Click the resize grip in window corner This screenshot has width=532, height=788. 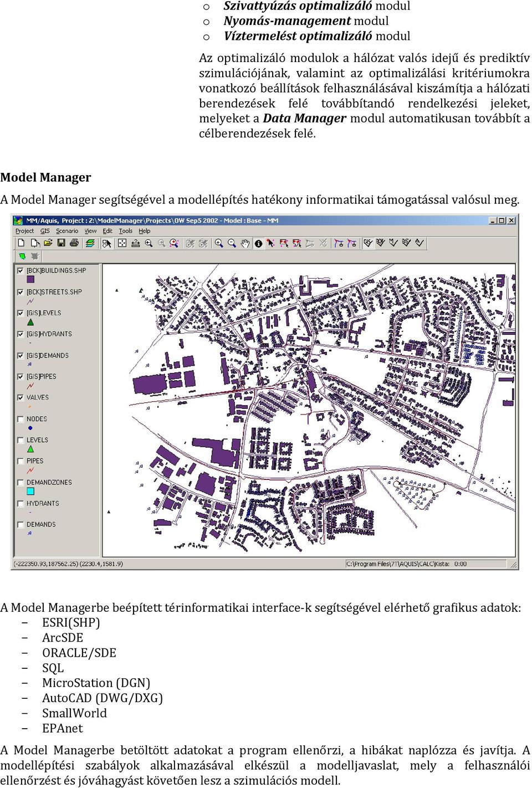coord(514,565)
